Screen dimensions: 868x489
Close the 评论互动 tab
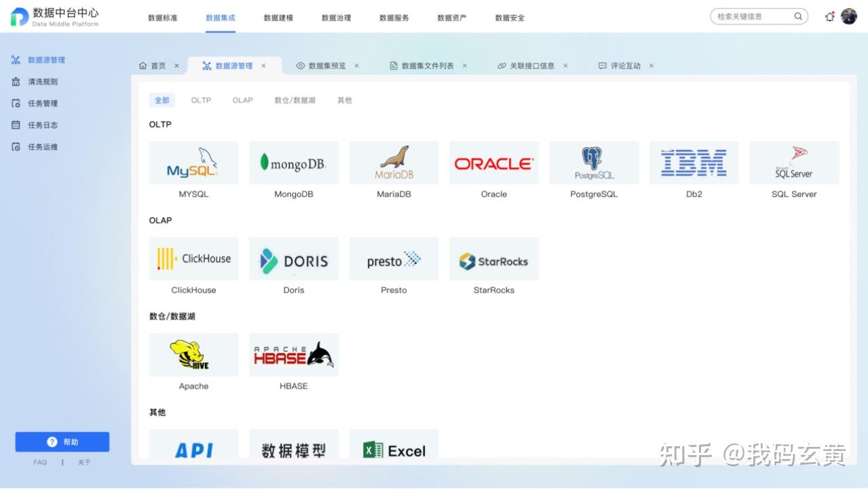click(x=652, y=66)
